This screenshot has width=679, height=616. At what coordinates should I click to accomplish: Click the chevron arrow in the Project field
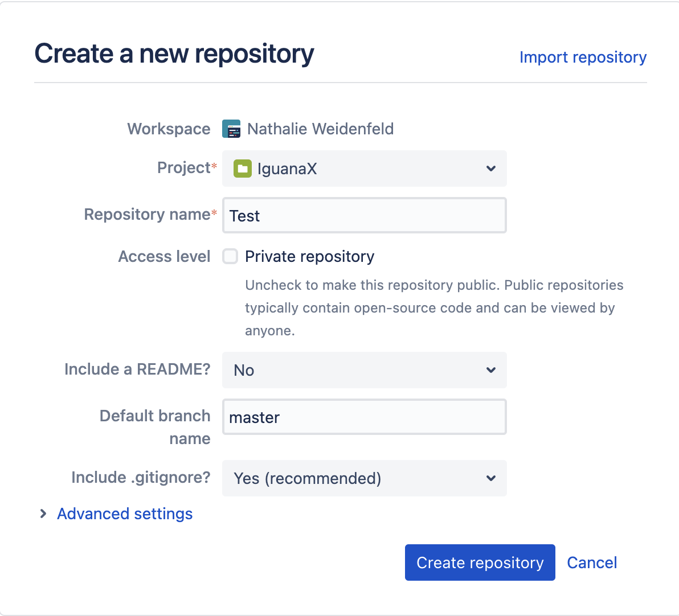(490, 169)
